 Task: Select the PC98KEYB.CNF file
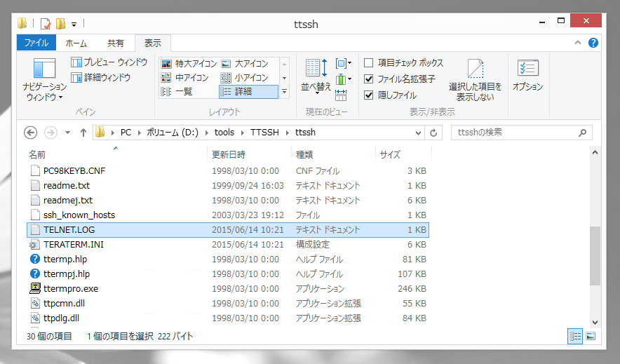click(x=228, y=170)
